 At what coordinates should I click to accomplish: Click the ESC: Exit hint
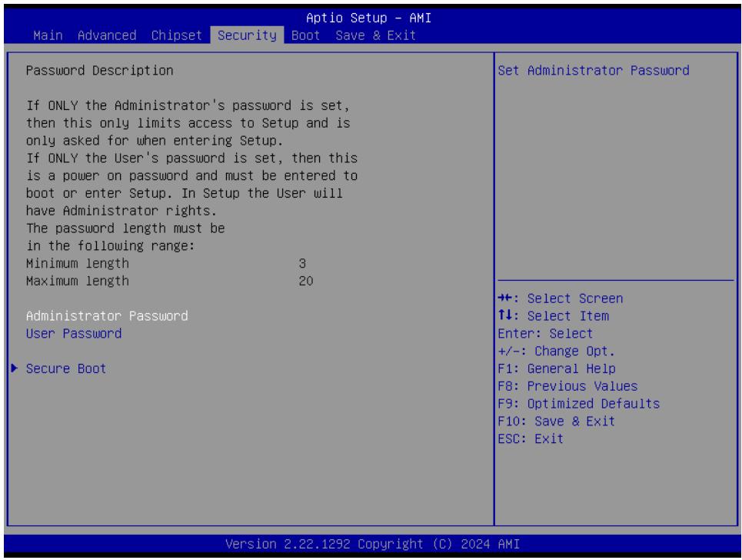coord(531,438)
